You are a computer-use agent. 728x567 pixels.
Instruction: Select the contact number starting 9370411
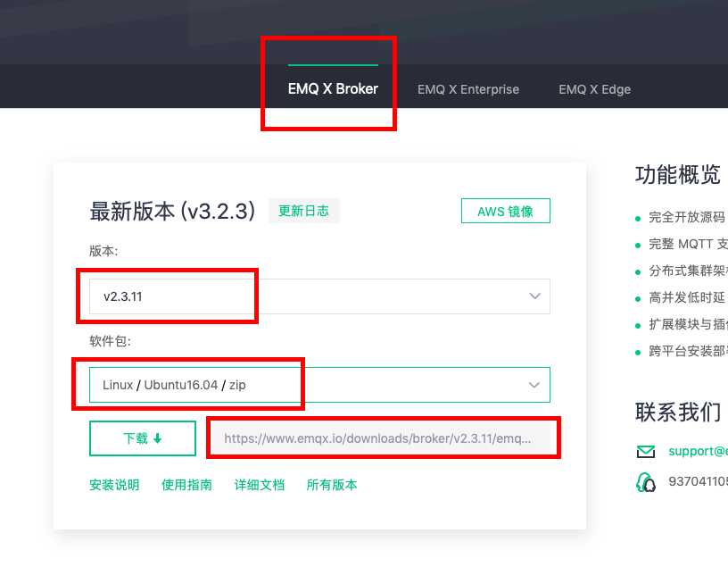tap(698, 481)
